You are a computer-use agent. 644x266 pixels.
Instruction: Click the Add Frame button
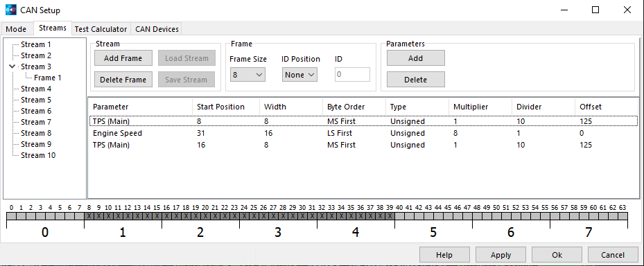tap(123, 58)
